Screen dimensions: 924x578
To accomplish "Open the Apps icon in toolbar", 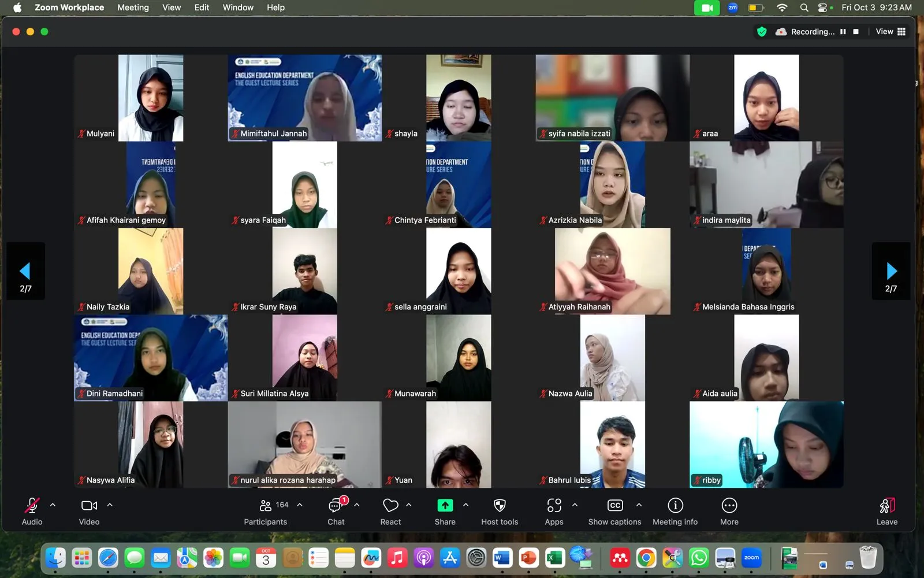I will (554, 506).
